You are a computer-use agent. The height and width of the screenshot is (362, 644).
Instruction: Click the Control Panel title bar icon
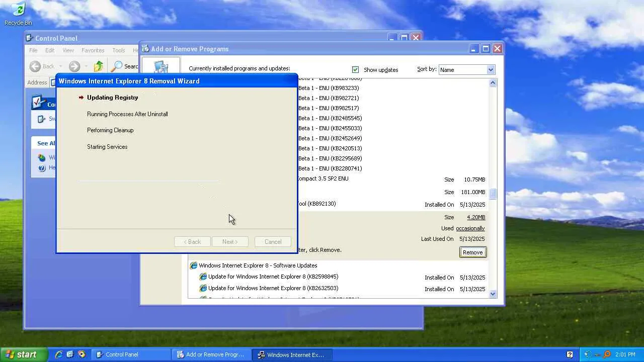point(30,38)
